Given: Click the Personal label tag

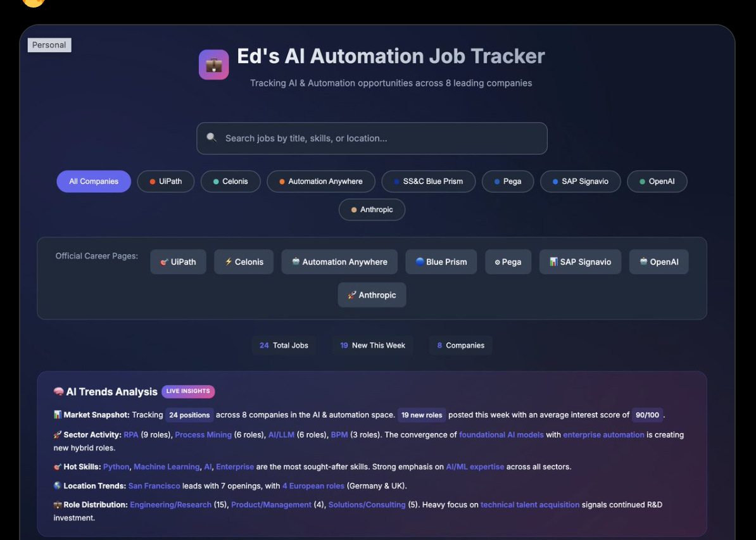Looking at the screenshot, I should tap(49, 45).
